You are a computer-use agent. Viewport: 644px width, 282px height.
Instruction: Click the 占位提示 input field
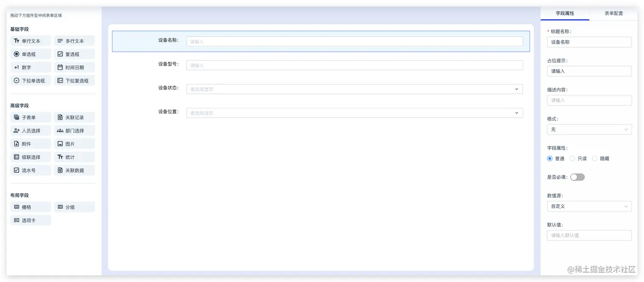(x=589, y=71)
